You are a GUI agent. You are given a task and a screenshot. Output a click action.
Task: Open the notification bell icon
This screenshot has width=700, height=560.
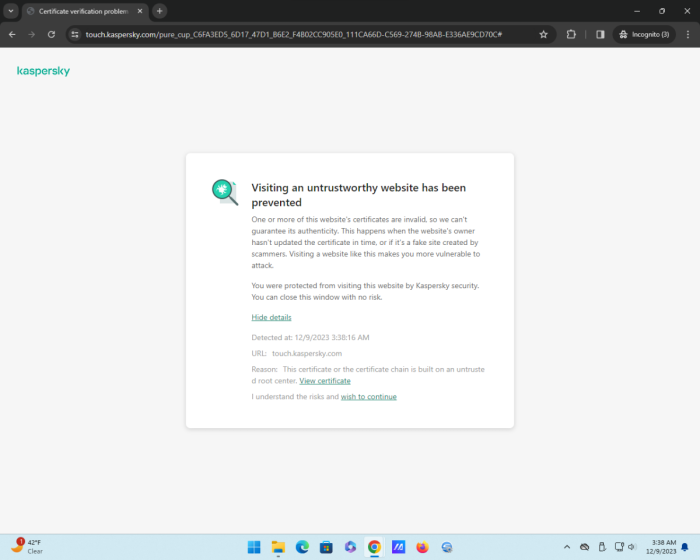pyautogui.click(x=685, y=547)
